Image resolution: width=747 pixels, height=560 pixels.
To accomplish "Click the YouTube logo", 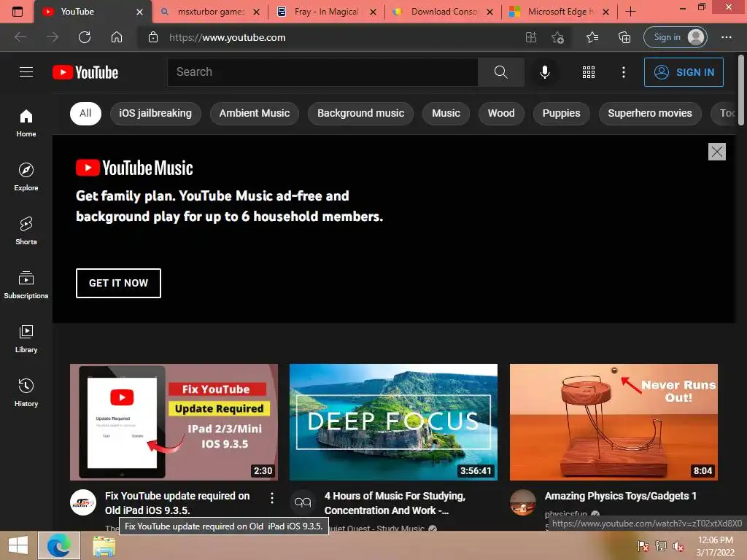I will tap(85, 72).
